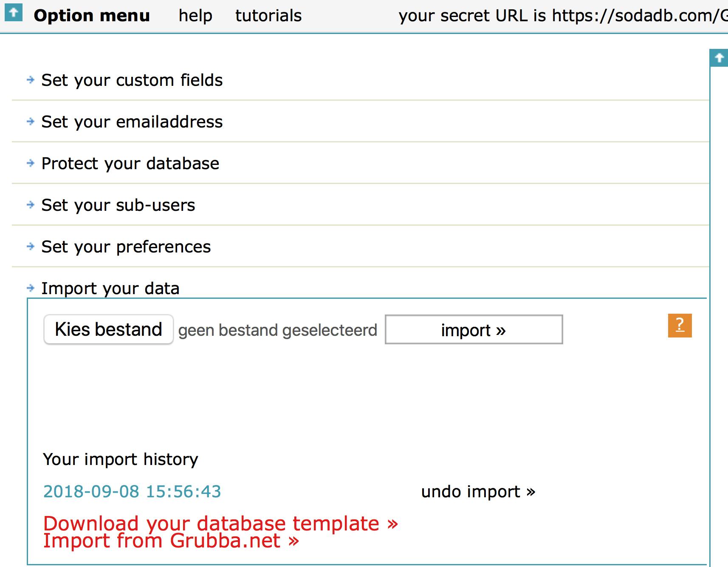Click the up-arrow icon at right panel edge
This screenshot has width=728, height=567.
[x=719, y=58]
